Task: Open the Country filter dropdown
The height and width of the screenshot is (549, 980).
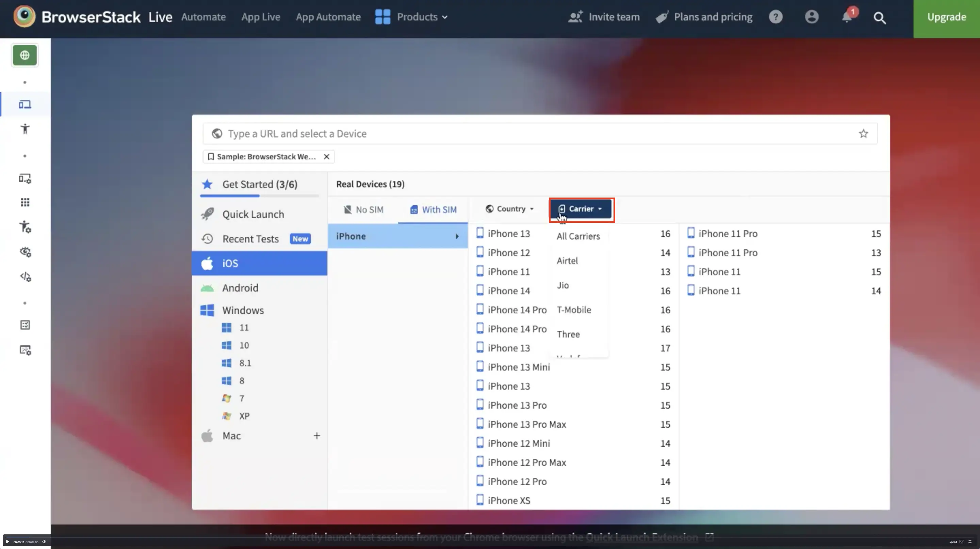Action: click(510, 209)
